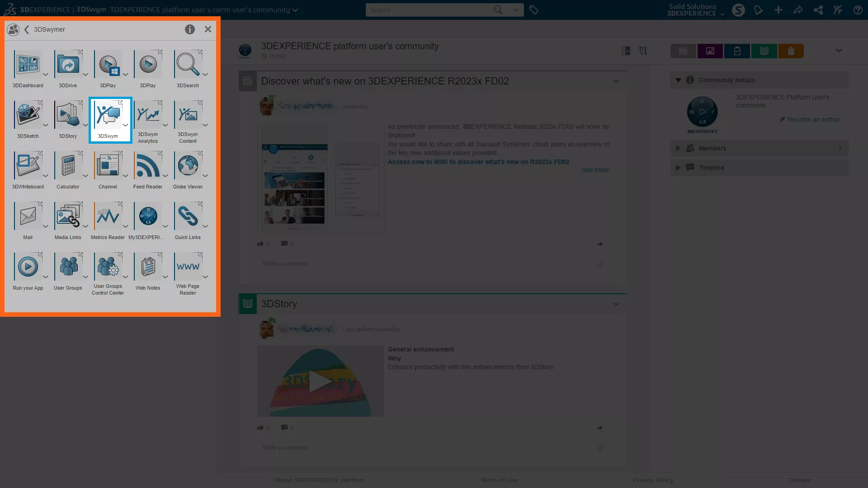868x488 pixels.
Task: Collapse the Community details section
Action: coord(678,80)
